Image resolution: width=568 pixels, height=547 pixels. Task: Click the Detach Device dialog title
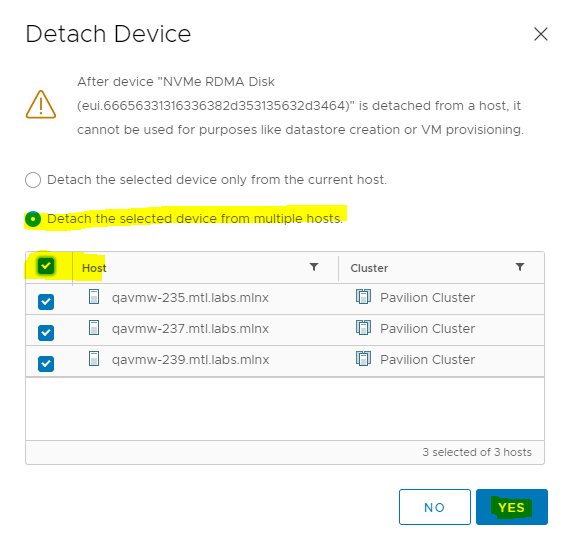tap(108, 34)
